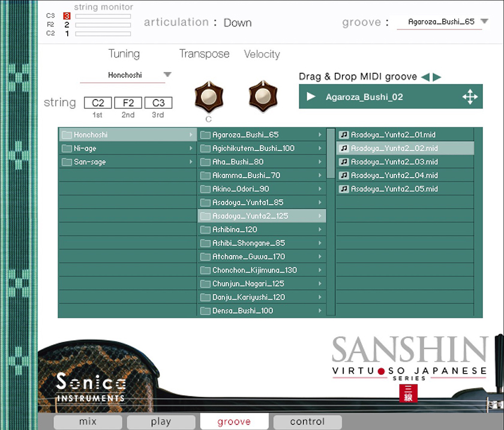
Task: Open the Akino_Odori_90 folder
Action: point(262,189)
